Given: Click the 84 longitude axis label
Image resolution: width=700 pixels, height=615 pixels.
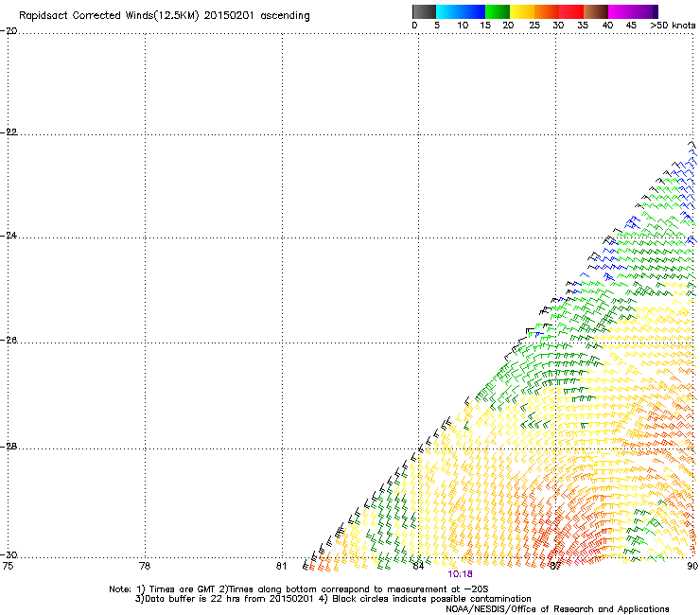Looking at the screenshot, I should (x=418, y=566).
